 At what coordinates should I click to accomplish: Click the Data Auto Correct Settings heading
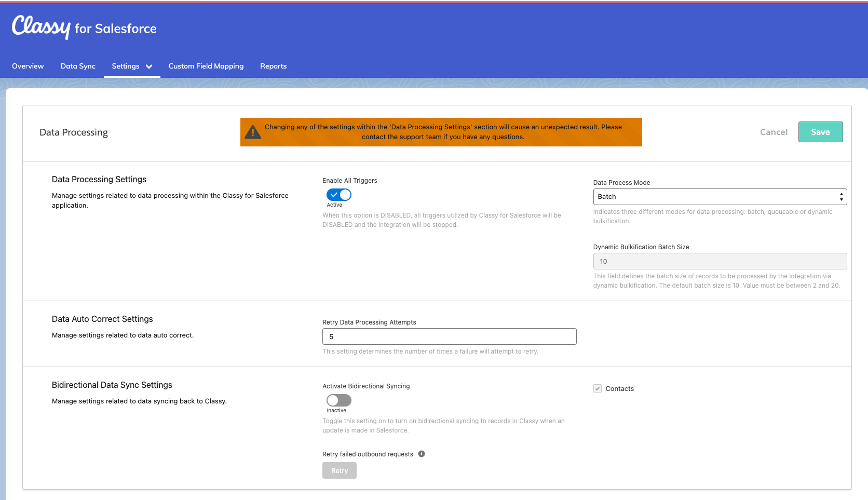click(102, 319)
